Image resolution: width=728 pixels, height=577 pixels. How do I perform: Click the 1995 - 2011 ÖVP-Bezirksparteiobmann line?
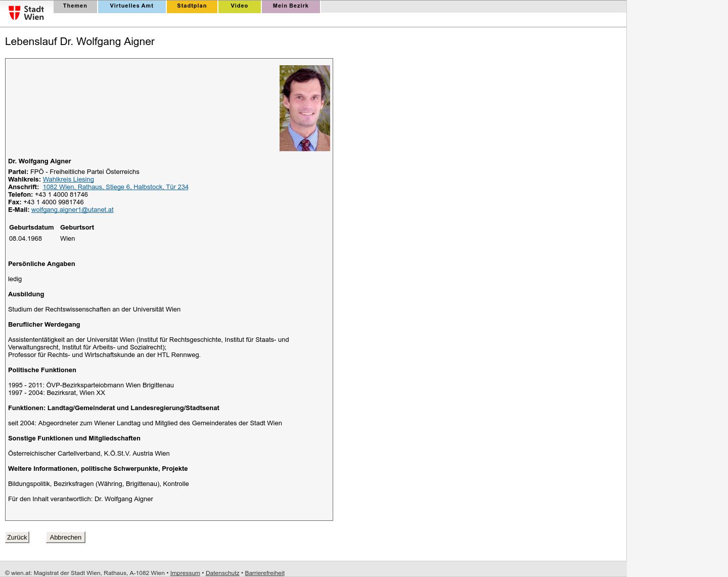(91, 385)
